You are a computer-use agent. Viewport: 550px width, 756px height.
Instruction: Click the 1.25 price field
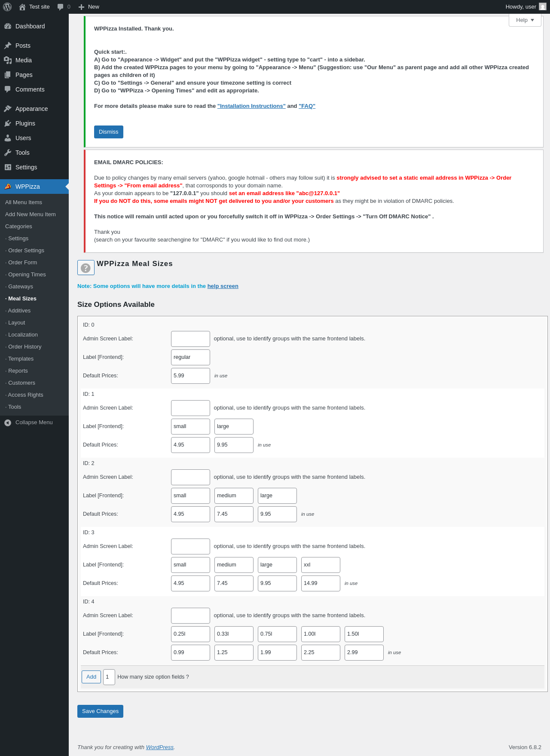click(234, 652)
